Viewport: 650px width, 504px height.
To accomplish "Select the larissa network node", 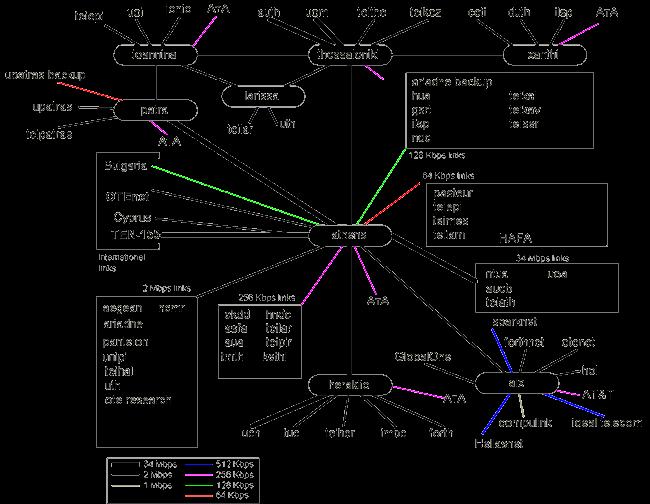I will [263, 96].
